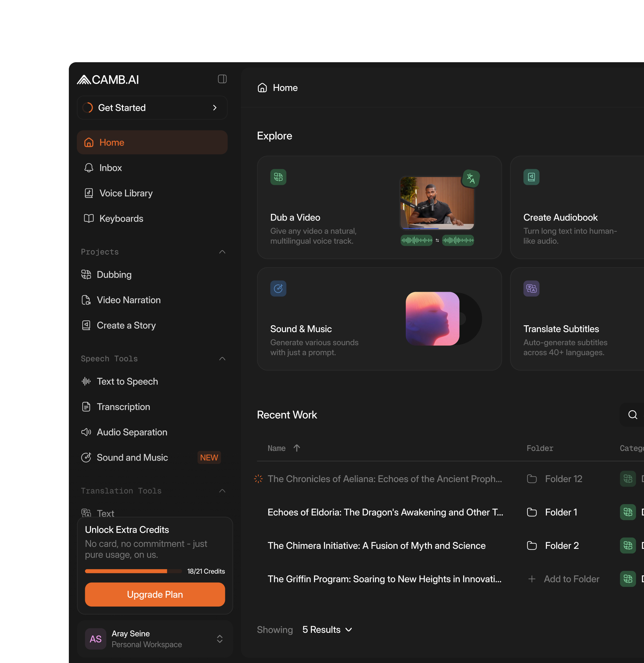644x663 pixels.
Task: Open the 5 Results dropdown
Action: (x=327, y=629)
